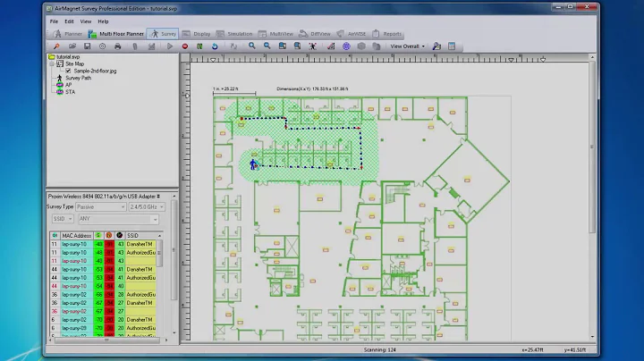Click the greyed refresh arrows icon
This screenshot has width=644, height=361.
pyautogui.click(x=233, y=46)
